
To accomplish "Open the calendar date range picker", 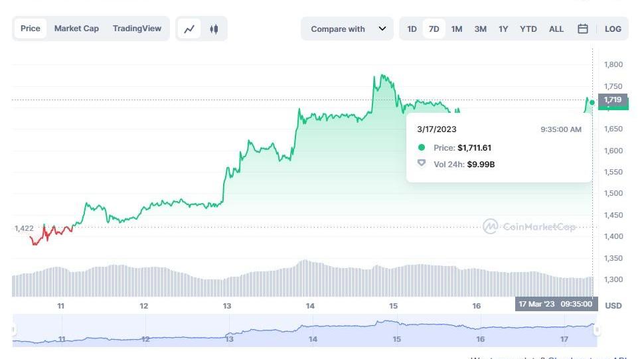I will tap(582, 29).
